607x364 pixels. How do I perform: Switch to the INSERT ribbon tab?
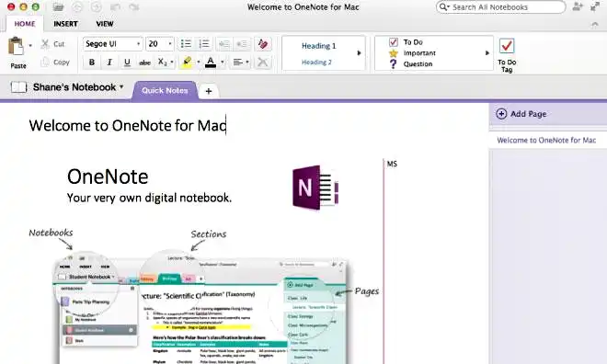65,24
